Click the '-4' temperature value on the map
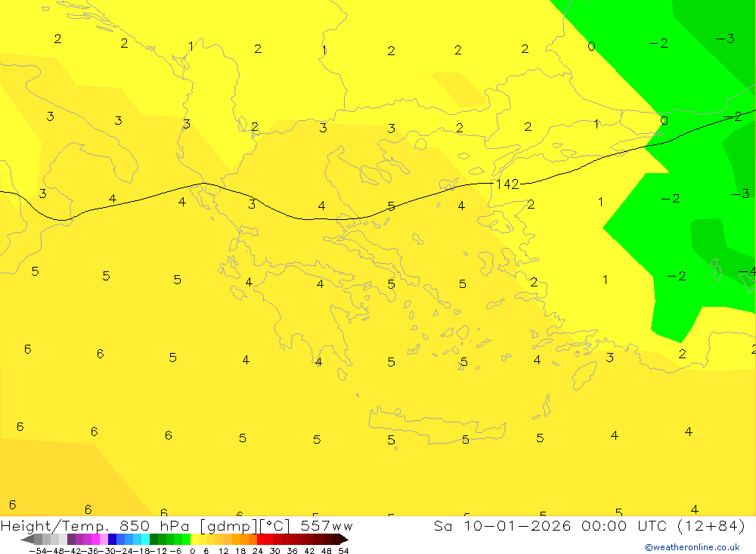Screen dimensions: 756x554 click(x=748, y=272)
